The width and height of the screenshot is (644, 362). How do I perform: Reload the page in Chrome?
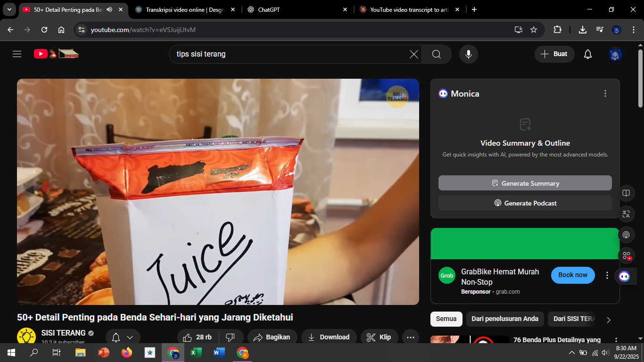(44, 30)
